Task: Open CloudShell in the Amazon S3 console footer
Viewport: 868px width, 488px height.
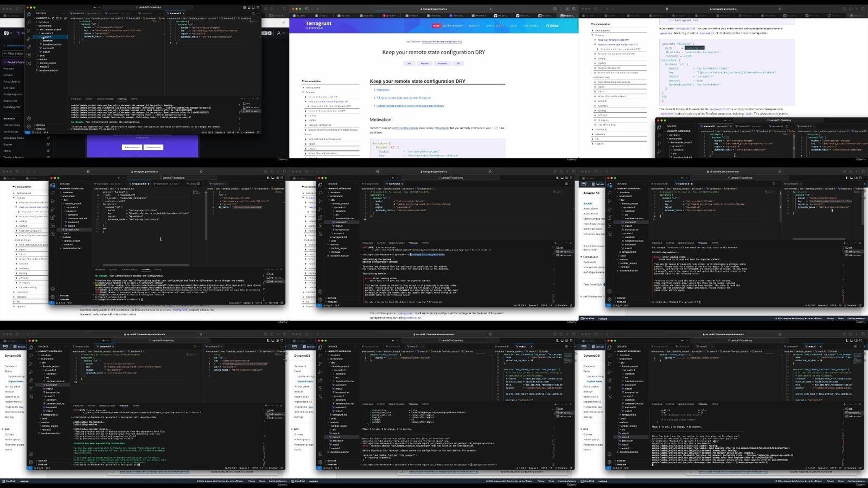Action: click(589, 319)
